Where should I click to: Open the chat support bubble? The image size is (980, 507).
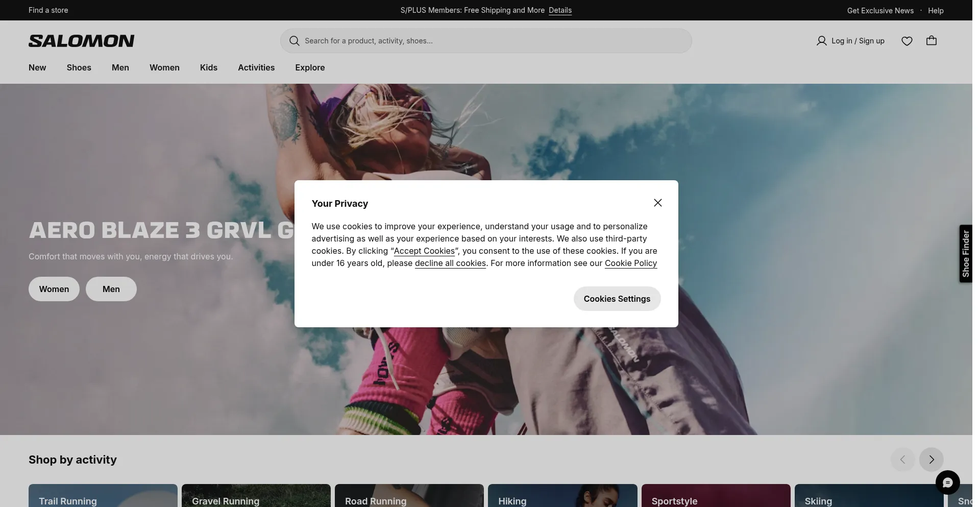(x=947, y=482)
